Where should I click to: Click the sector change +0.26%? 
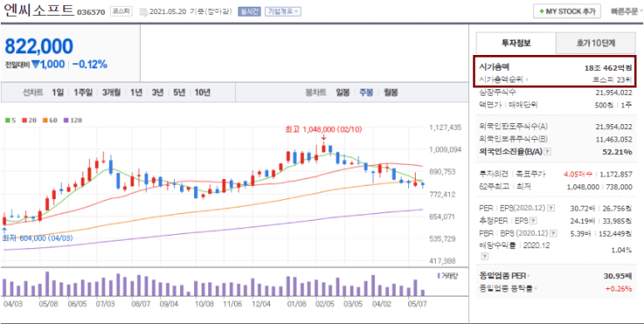point(619,289)
